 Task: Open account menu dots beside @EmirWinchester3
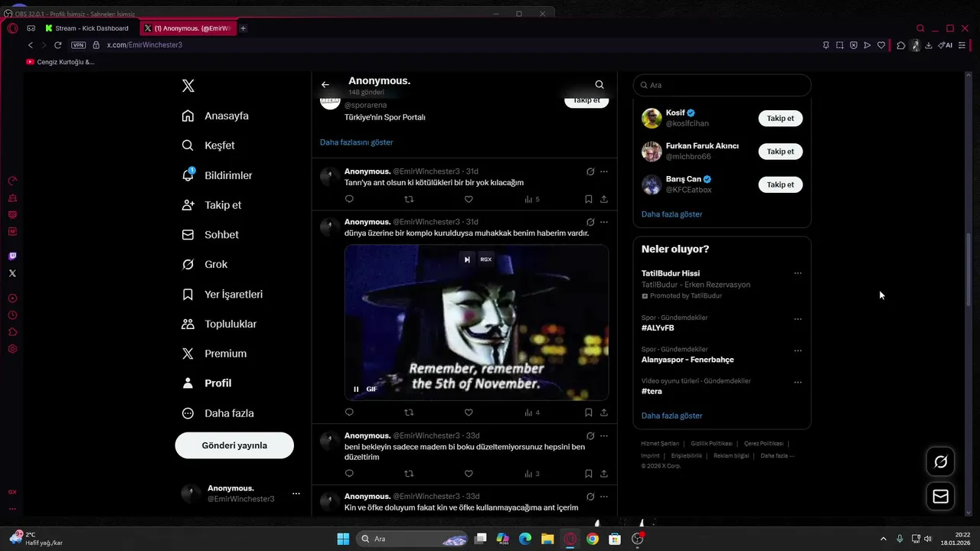coord(296,494)
